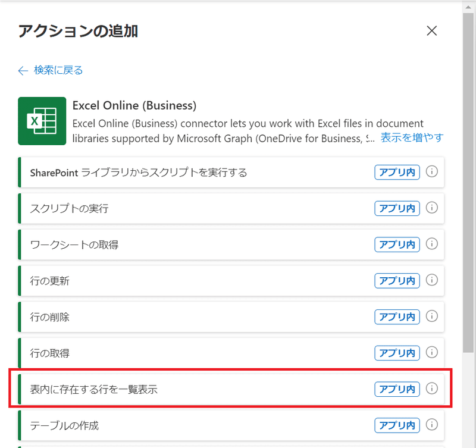Open info icon for 行の削除
The width and height of the screenshot is (476, 448).
(432, 316)
